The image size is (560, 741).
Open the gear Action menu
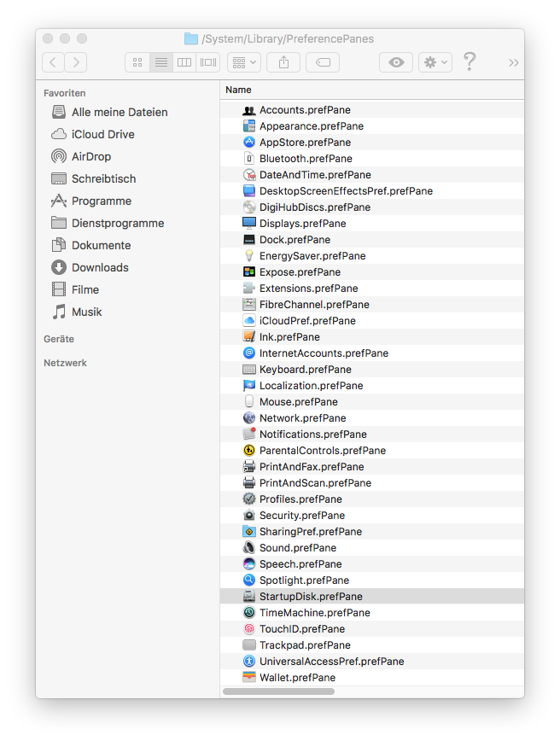435,62
